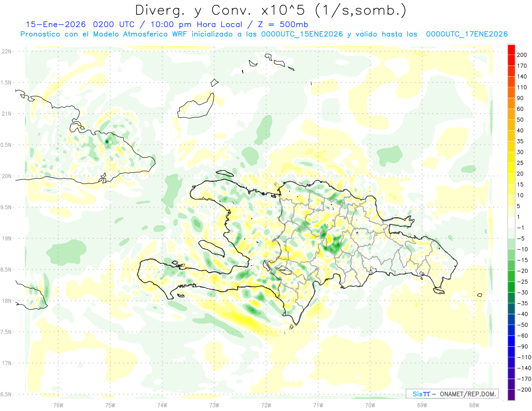The image size is (532, 411).
Task: Pick the dark purple band below -200
Action: click(x=512, y=395)
